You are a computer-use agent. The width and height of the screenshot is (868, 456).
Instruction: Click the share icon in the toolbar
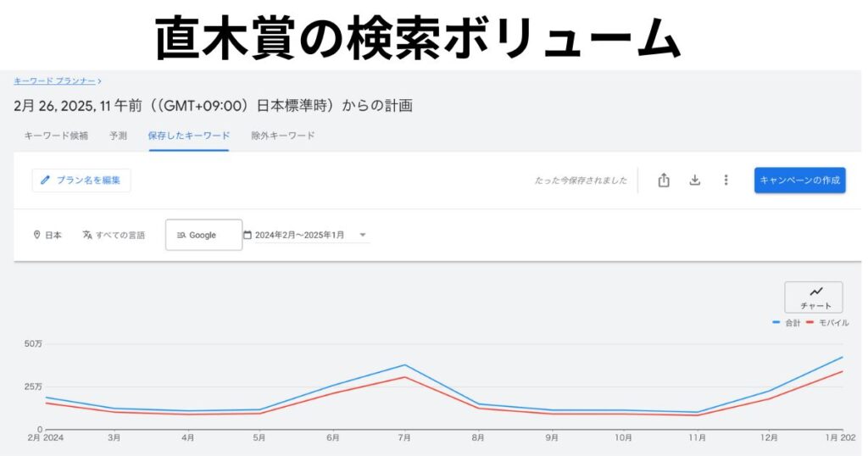coord(664,180)
